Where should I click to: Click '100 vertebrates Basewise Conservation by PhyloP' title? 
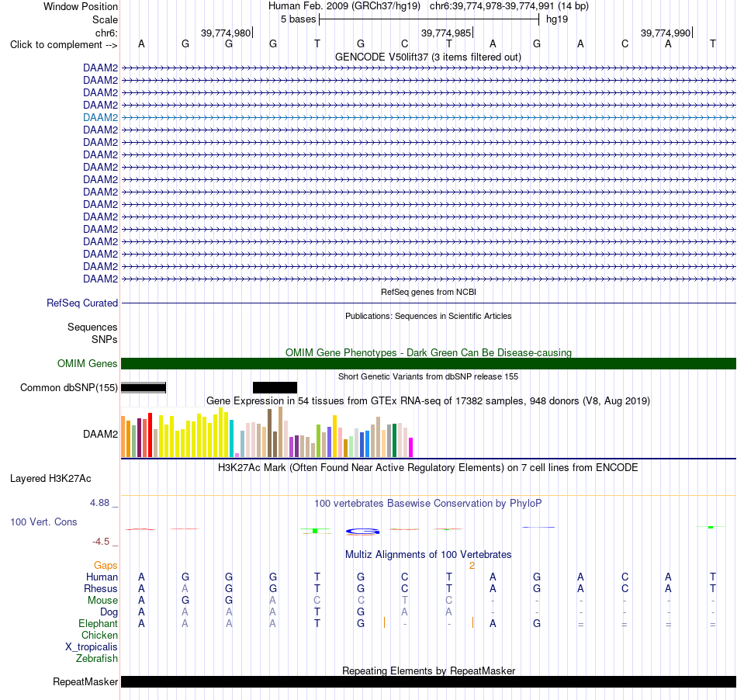click(427, 504)
